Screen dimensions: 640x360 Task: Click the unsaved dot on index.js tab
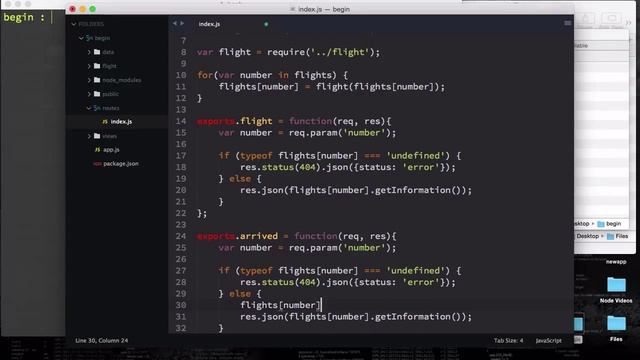tap(266, 24)
